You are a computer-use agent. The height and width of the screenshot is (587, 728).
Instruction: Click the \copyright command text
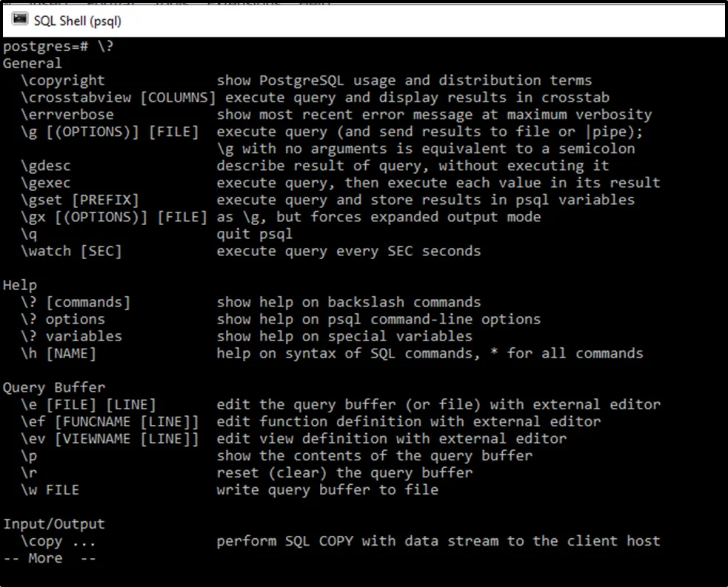[63, 81]
